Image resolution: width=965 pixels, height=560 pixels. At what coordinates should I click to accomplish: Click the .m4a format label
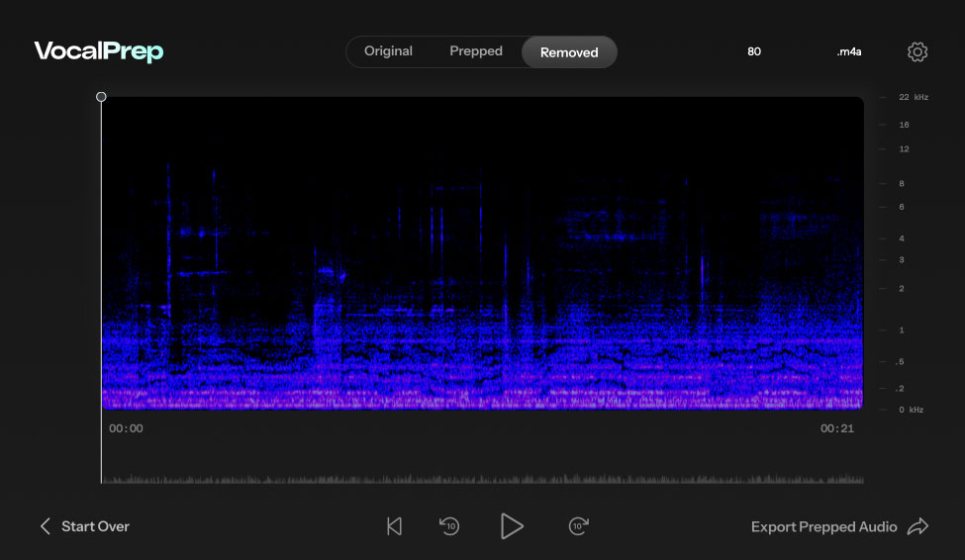coord(848,51)
